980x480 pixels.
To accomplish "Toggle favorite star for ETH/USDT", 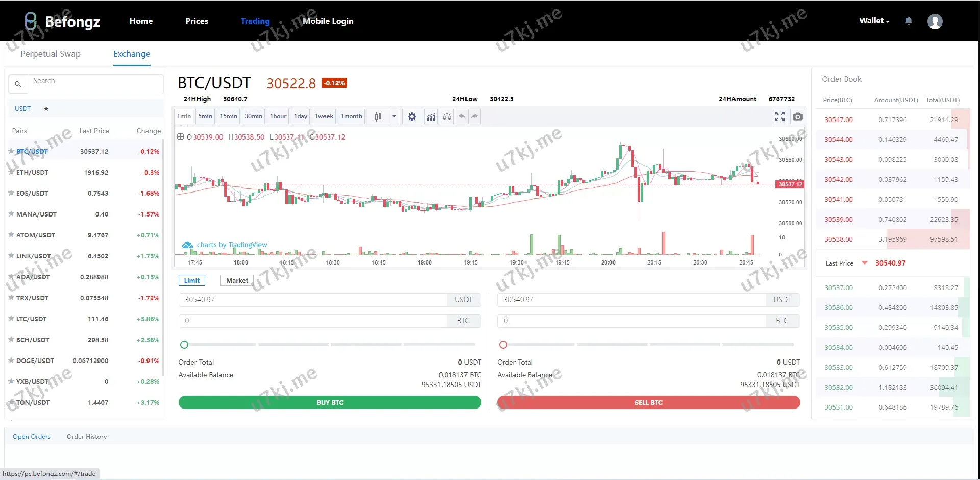I will [11, 172].
